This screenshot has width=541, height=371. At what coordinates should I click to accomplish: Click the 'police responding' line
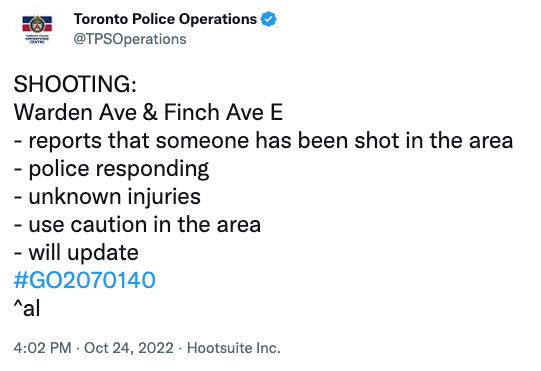[x=111, y=169]
